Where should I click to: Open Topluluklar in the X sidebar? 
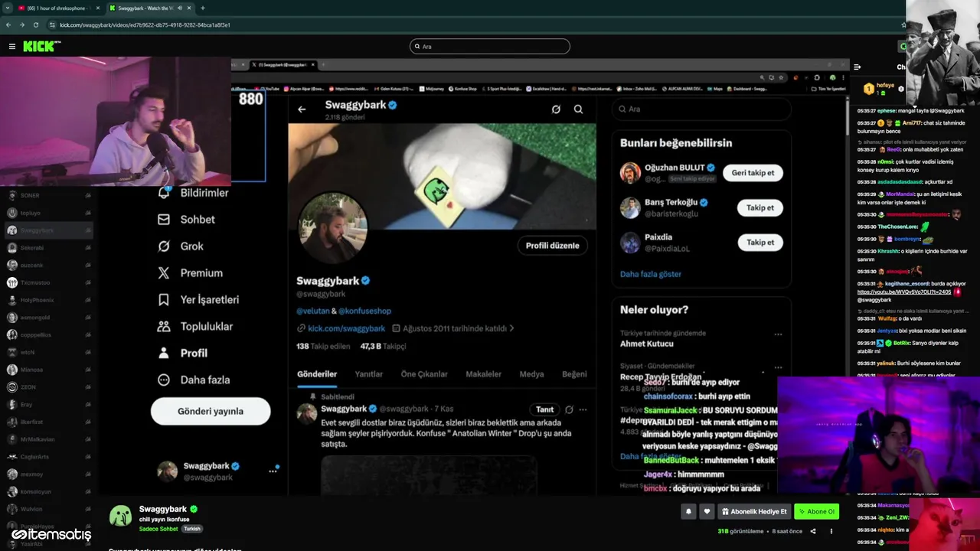(194, 327)
